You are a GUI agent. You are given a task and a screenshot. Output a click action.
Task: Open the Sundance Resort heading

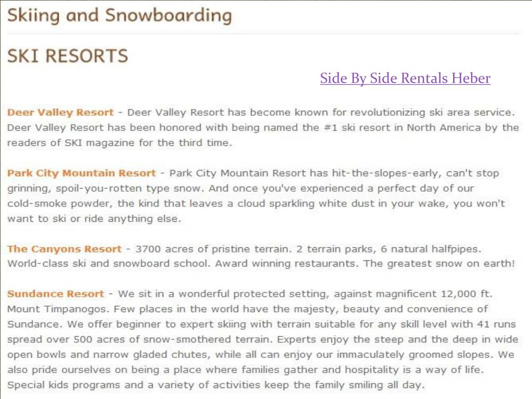pos(56,294)
